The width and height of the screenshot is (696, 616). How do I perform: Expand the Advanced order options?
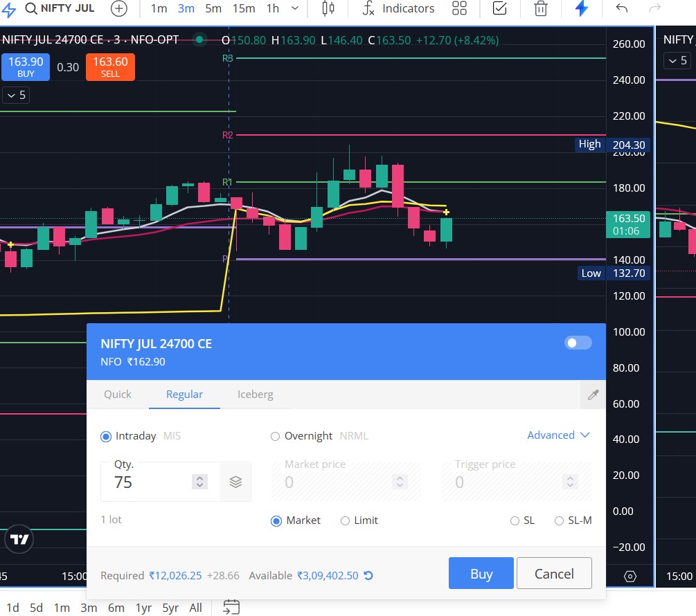coord(558,435)
